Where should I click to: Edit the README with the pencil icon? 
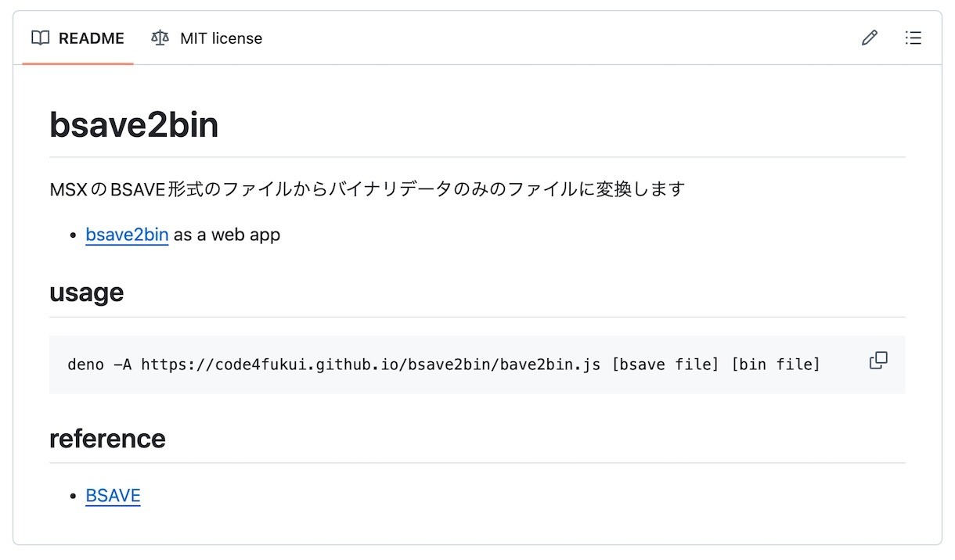click(870, 38)
